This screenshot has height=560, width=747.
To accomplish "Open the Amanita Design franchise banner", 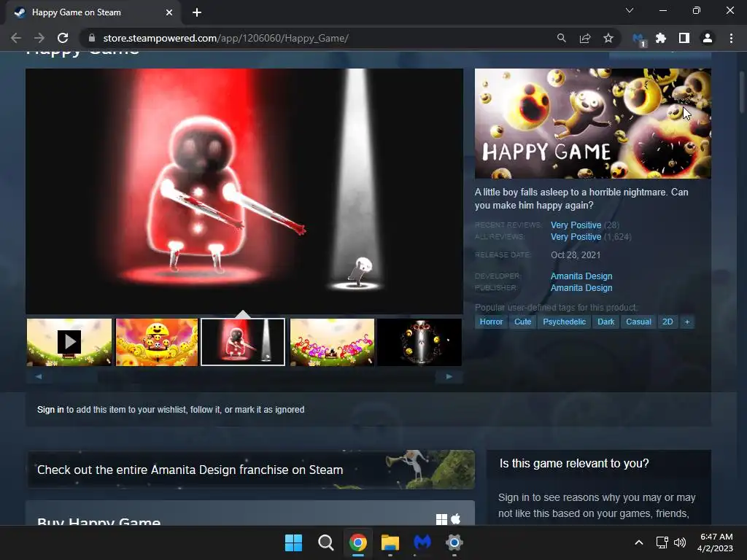I will coord(251,470).
